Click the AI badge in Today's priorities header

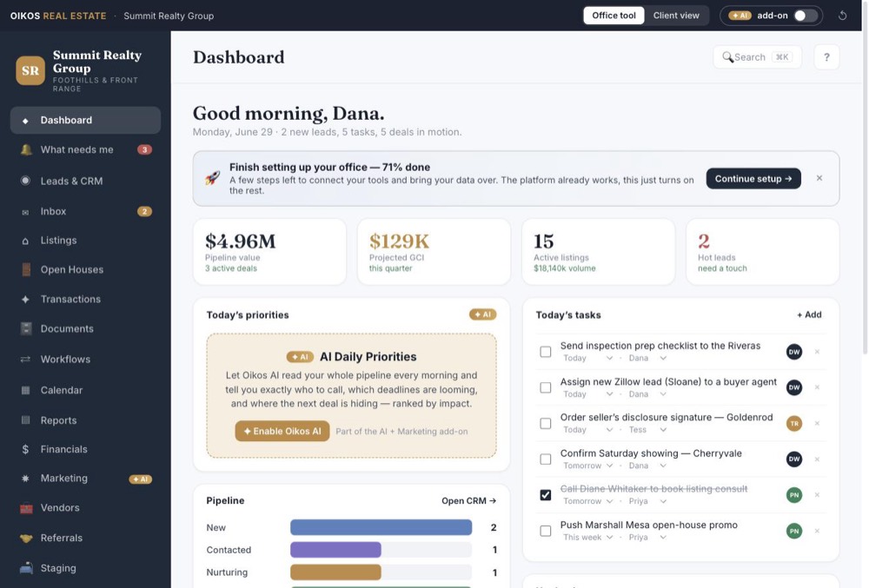[482, 314]
